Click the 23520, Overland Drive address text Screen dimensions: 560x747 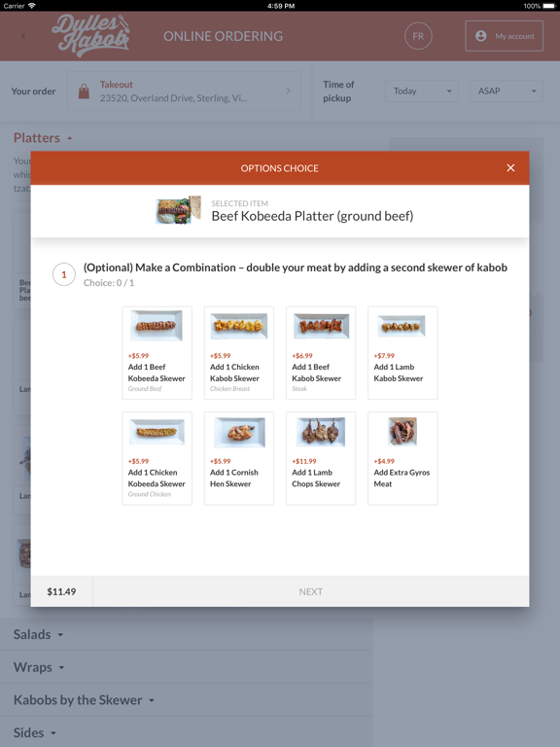[173, 98]
